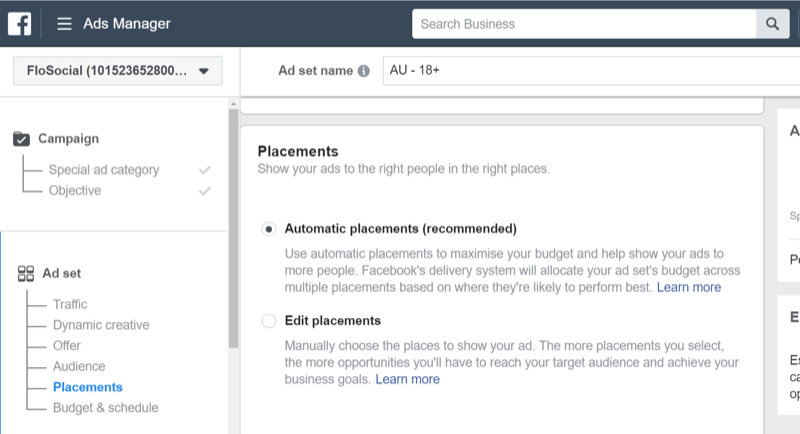Image resolution: width=800 pixels, height=434 pixels.
Task: Open Budget & schedule section
Action: click(x=105, y=407)
